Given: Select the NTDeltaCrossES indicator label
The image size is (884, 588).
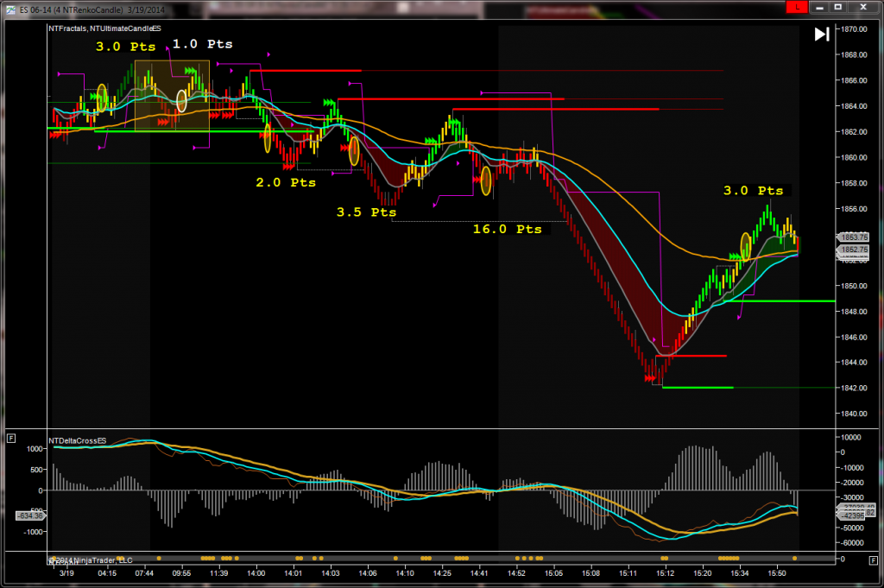Looking at the screenshot, I should point(78,440).
